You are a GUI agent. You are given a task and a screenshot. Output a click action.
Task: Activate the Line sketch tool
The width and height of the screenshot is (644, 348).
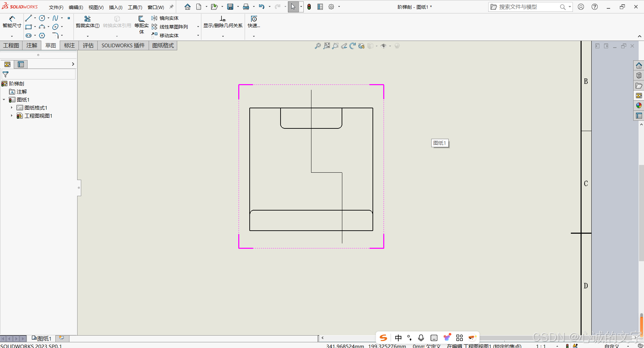pos(29,18)
